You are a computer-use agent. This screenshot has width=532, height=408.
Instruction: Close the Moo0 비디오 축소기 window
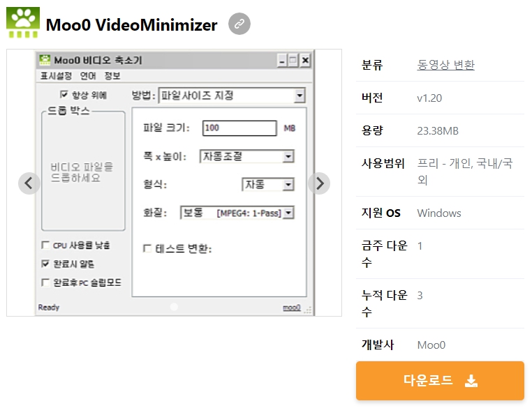(305, 60)
